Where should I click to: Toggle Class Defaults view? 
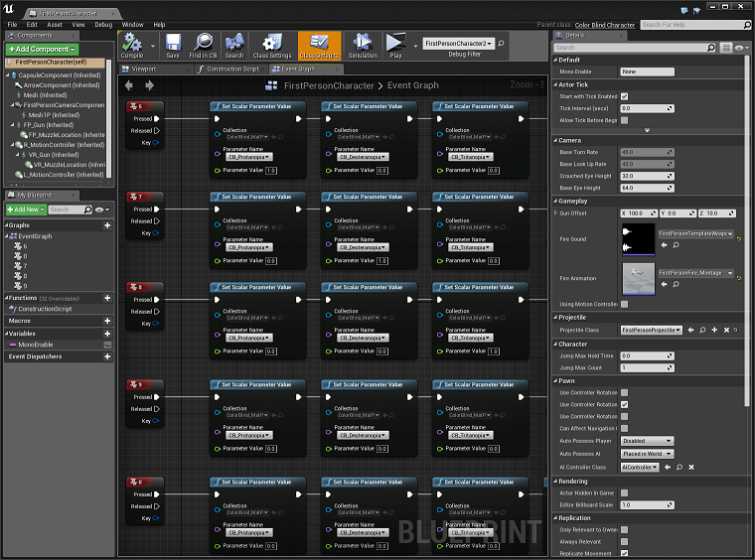coord(319,46)
